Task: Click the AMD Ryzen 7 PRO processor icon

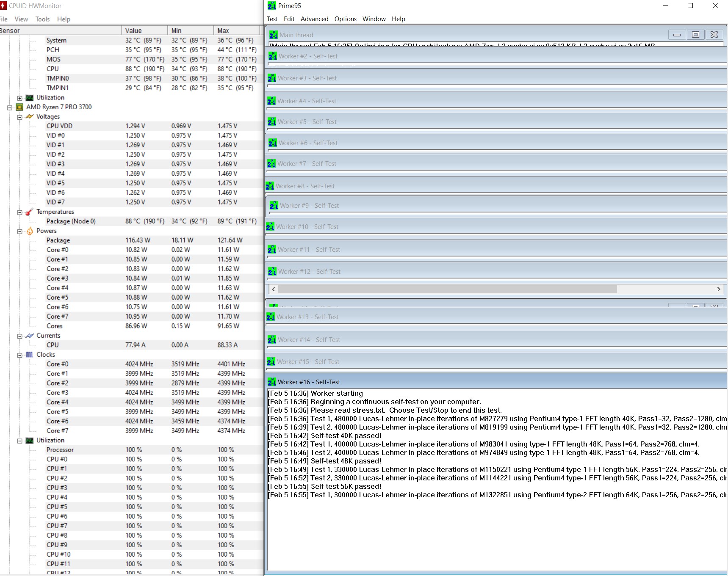Action: (19, 107)
